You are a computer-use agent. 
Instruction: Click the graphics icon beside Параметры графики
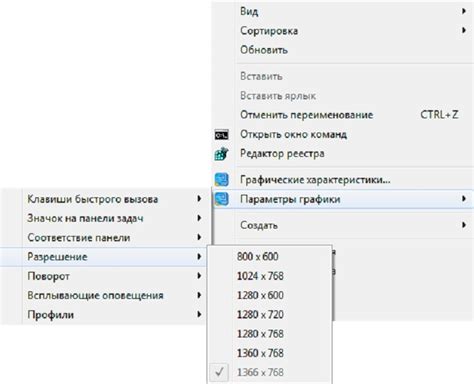tap(222, 199)
